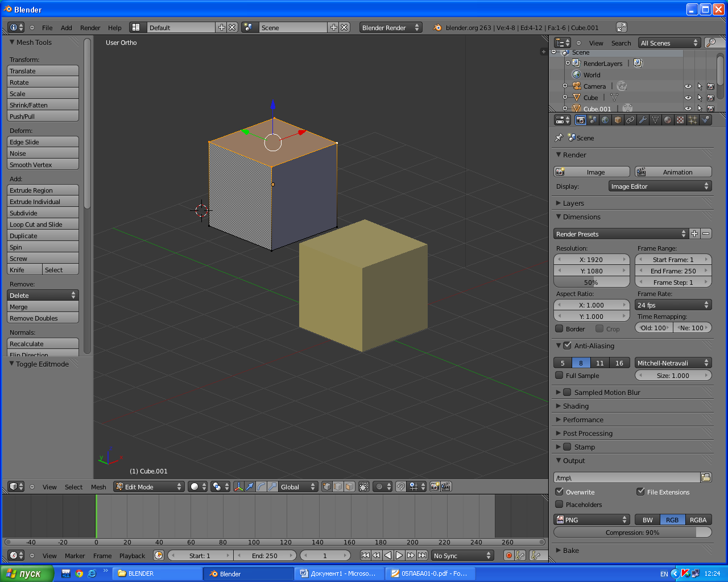Viewport: 728px width, 582px height.
Task: Open the PNG file format dropdown
Action: (591, 519)
